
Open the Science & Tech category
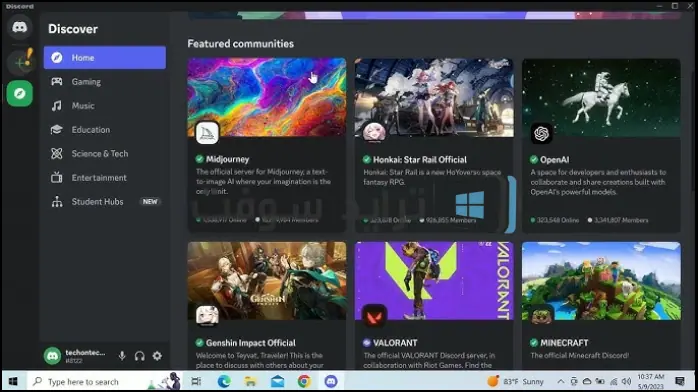pyautogui.click(x=105, y=154)
